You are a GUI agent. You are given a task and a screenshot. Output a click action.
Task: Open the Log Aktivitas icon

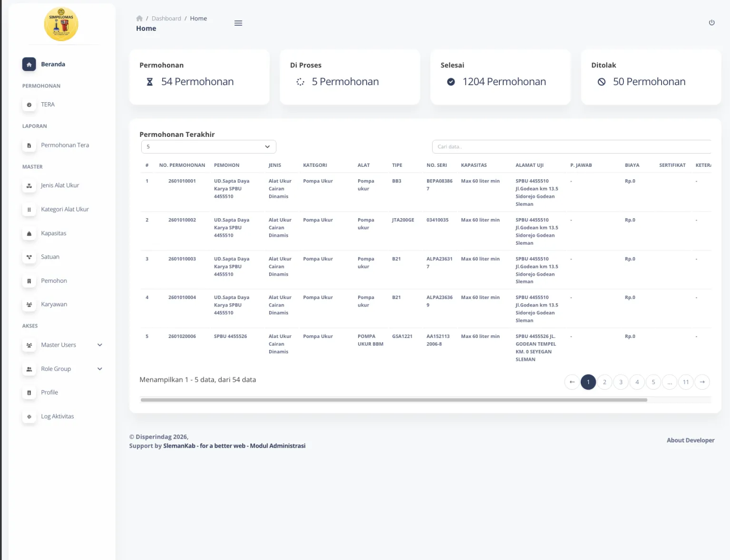29,416
